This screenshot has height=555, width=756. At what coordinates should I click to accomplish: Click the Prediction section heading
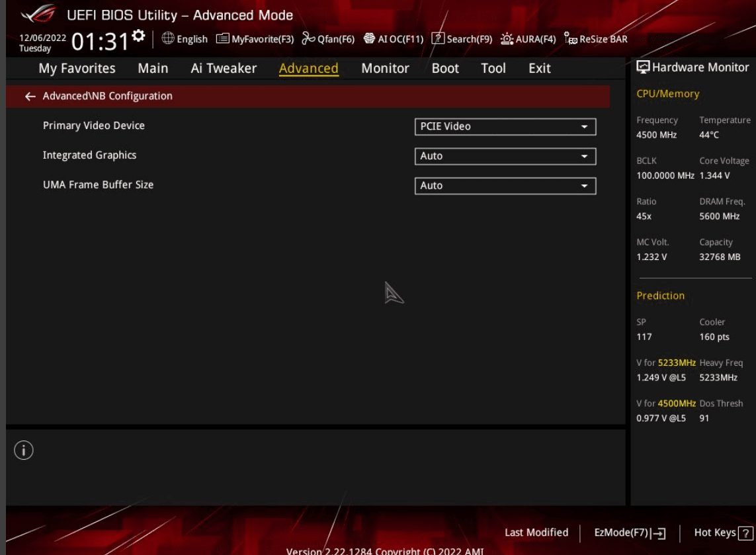tap(661, 296)
